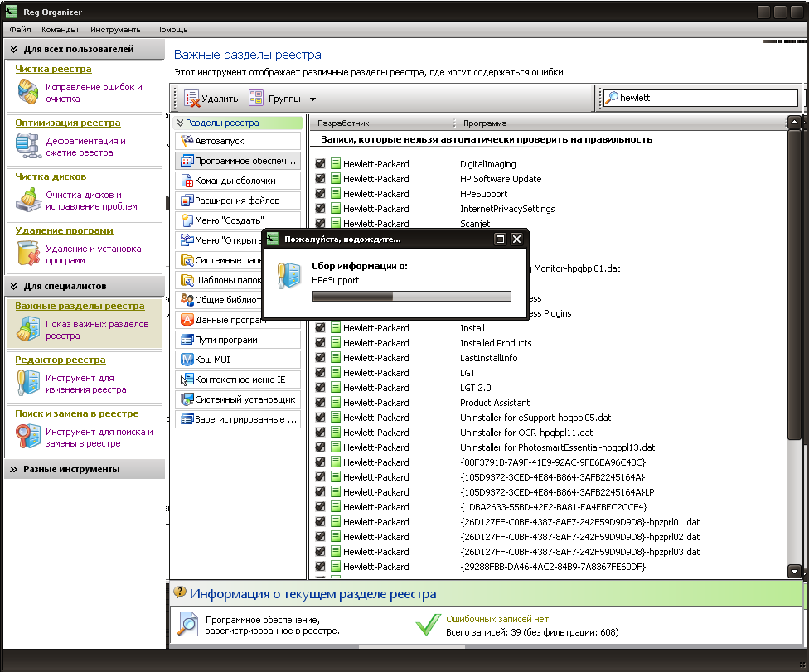This screenshot has width=809, height=672.
Task: Uncheck the HP Software Update checkbox
Action: tap(320, 178)
